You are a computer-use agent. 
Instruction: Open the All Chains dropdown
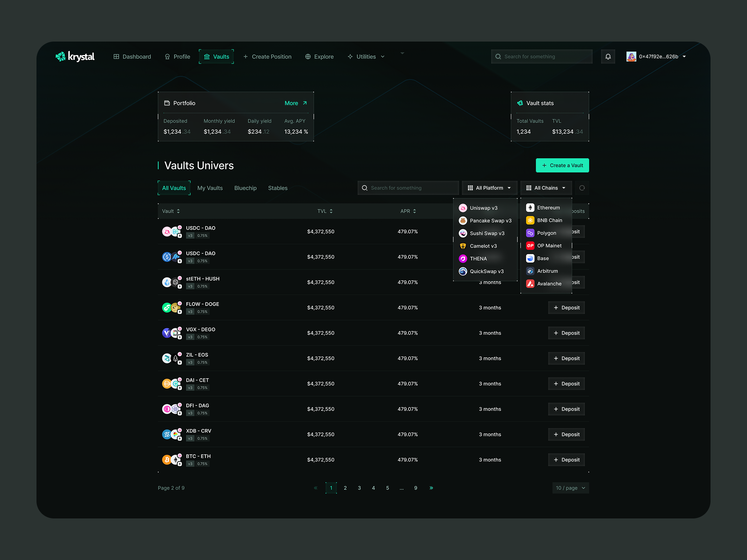tap(546, 188)
